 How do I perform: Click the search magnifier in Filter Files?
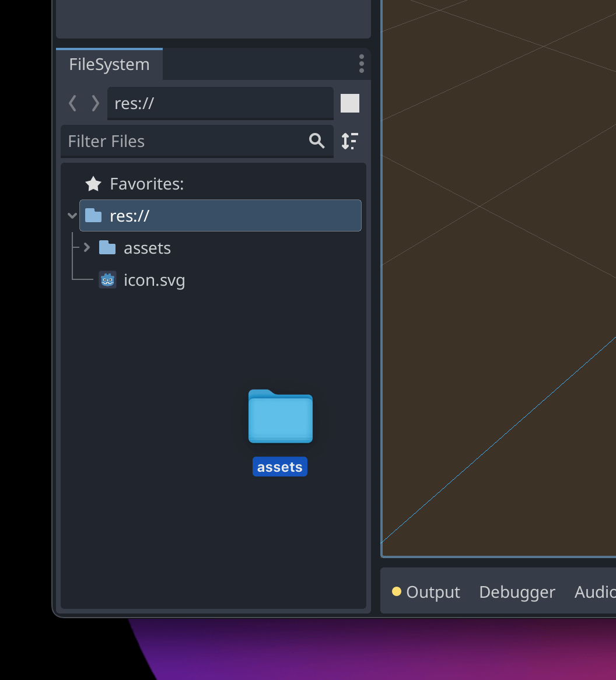317,141
